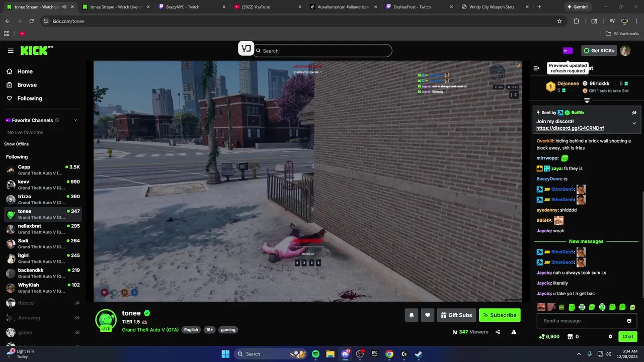This screenshot has height=362, width=644.
Task: Collapse the Favorite Channels section chevron
Action: [75, 120]
